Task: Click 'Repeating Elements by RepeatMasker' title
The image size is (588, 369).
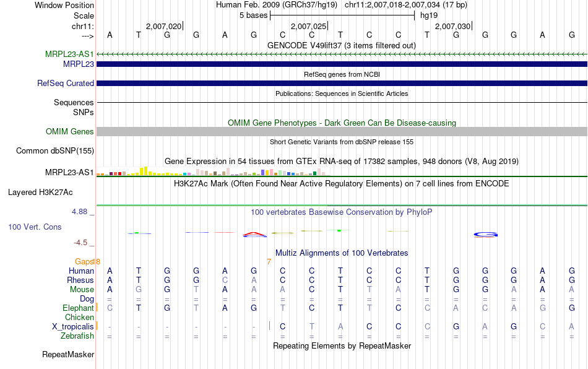Action: 342,345
